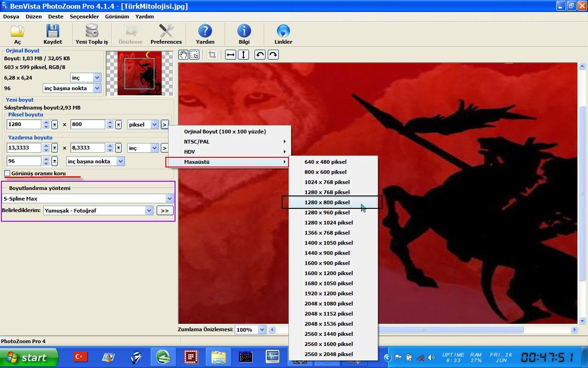
Task: Click the navigation thumbnail of the image
Action: coord(140,73)
